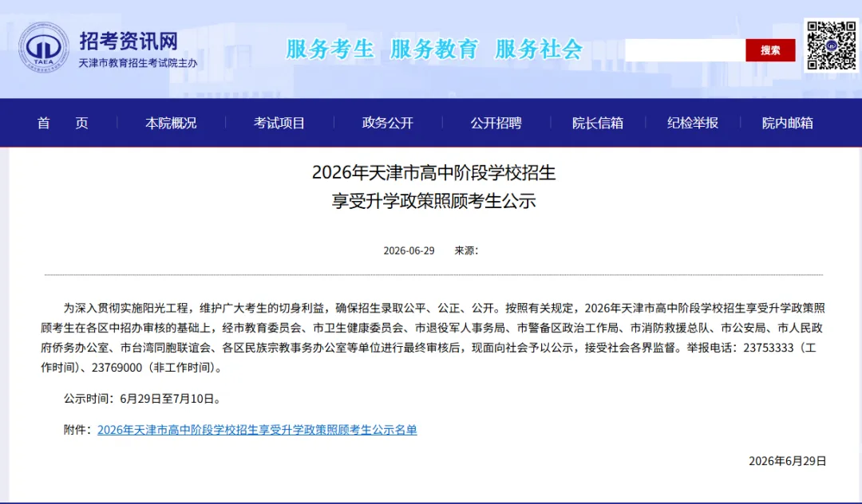Open the 考试项目 menu item
The image size is (862, 504).
279,123
